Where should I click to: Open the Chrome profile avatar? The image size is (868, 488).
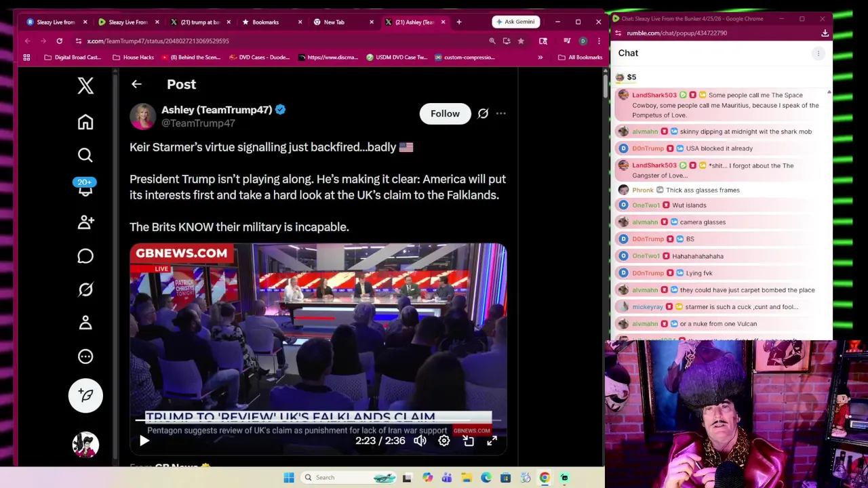pyautogui.click(x=583, y=41)
